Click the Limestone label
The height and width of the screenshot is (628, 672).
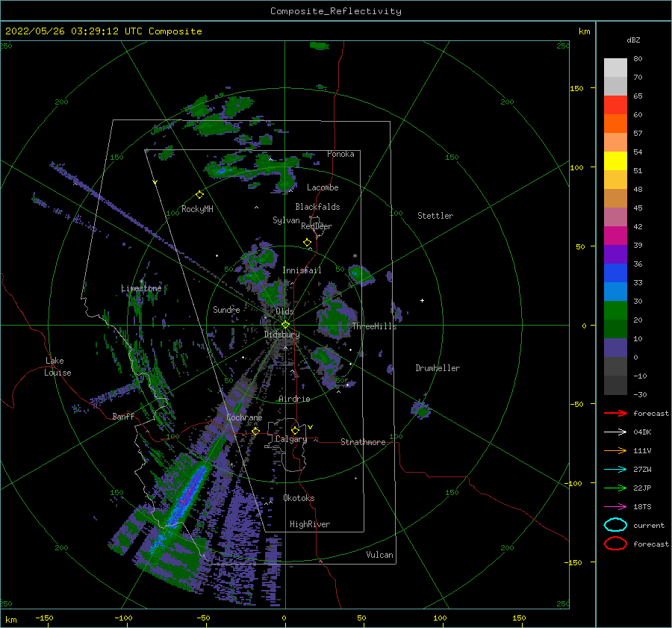click(x=141, y=288)
